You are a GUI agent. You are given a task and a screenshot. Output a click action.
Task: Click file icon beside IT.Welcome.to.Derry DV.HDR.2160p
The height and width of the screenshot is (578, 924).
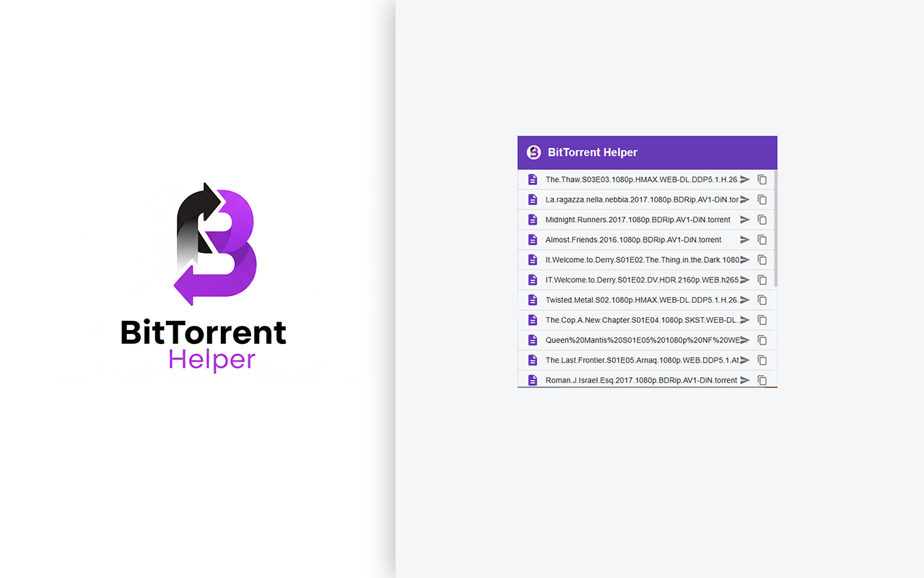point(533,280)
